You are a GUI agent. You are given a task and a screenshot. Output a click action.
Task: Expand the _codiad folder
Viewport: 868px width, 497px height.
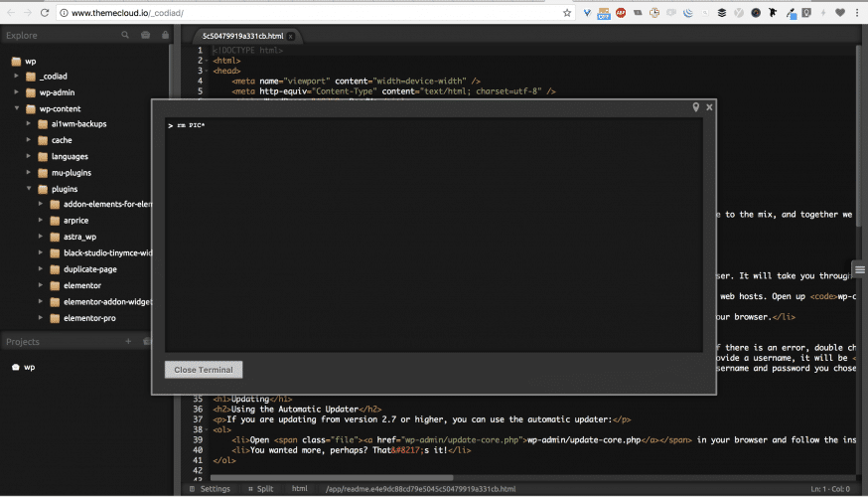17,77
